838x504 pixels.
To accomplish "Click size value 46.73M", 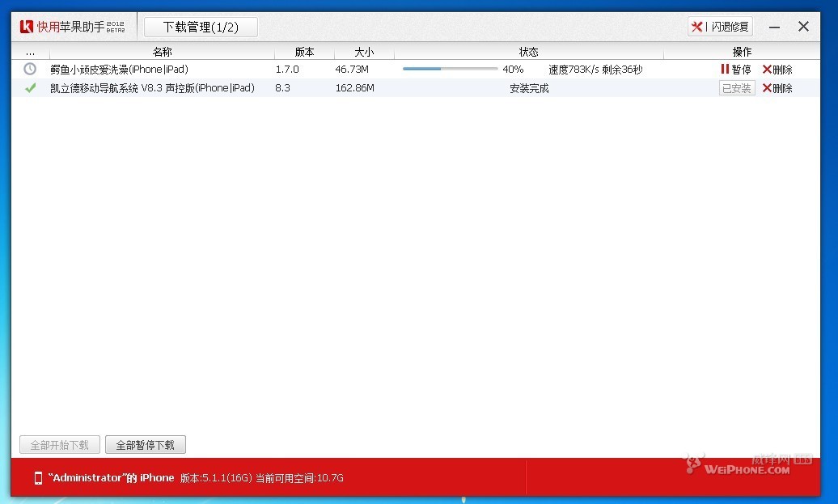I will coord(352,70).
